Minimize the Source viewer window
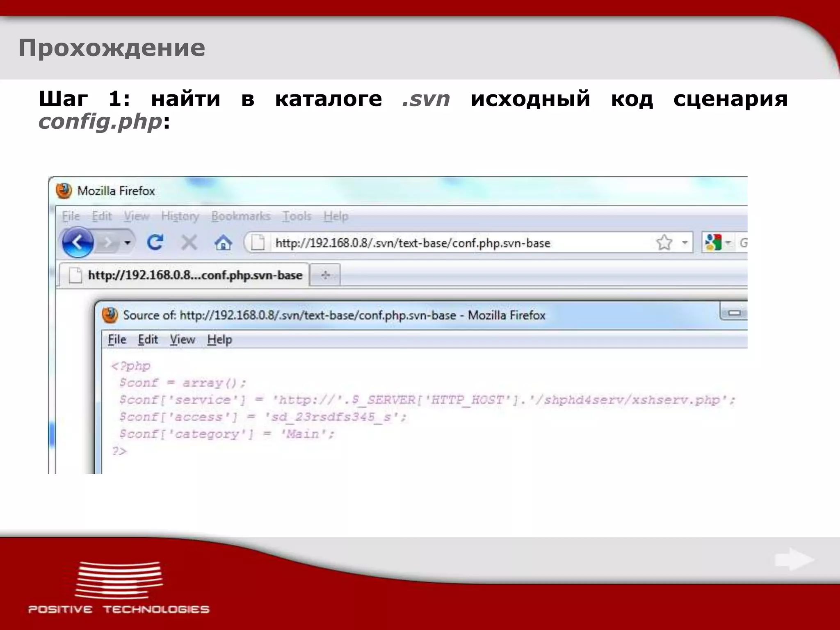The image size is (840, 630). pos(734,313)
